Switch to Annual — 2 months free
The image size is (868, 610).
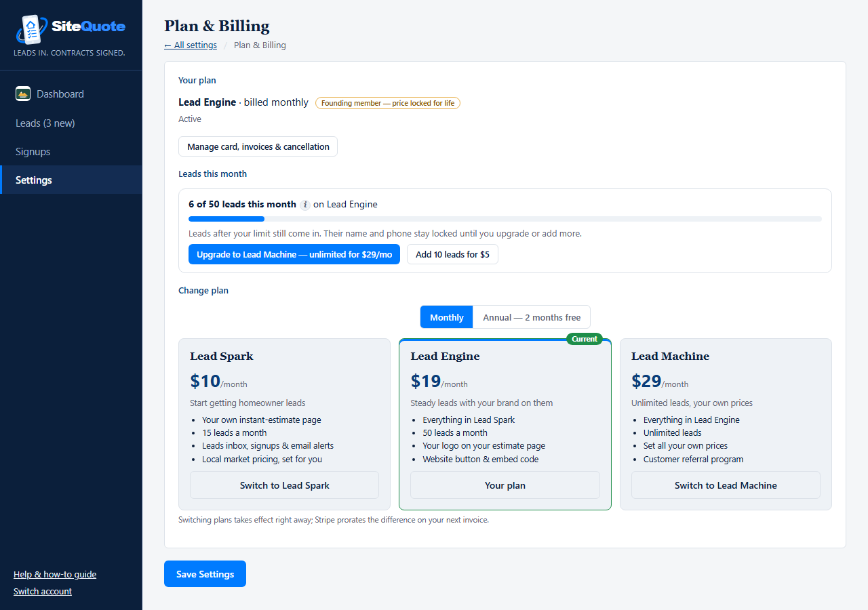pos(532,317)
